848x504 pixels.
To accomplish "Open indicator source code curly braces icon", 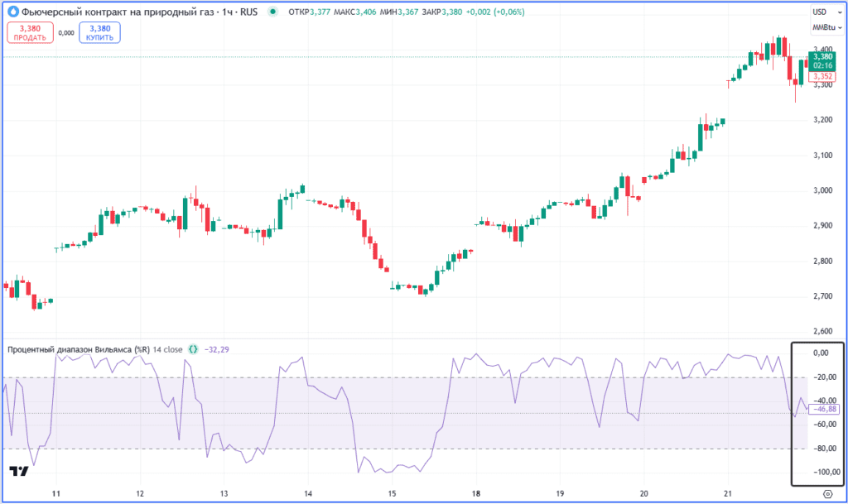I will pyautogui.click(x=193, y=349).
